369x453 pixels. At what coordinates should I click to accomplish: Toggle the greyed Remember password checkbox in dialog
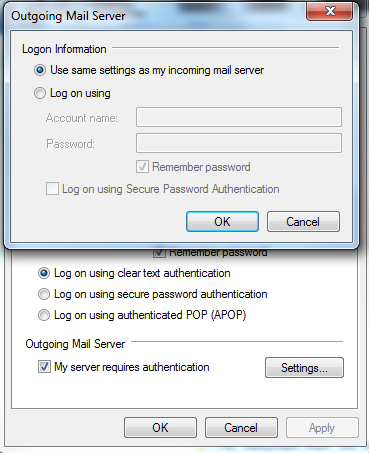(142, 167)
